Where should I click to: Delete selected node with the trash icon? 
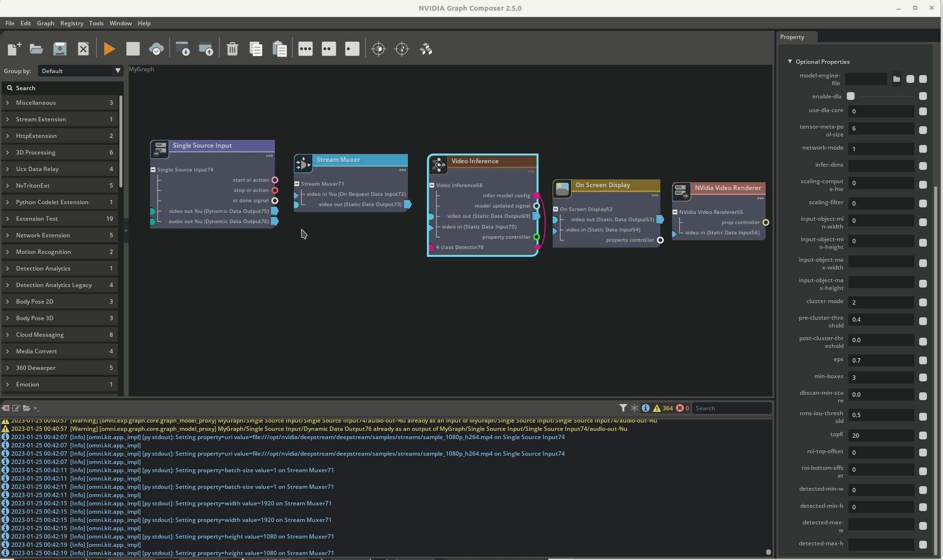point(232,48)
